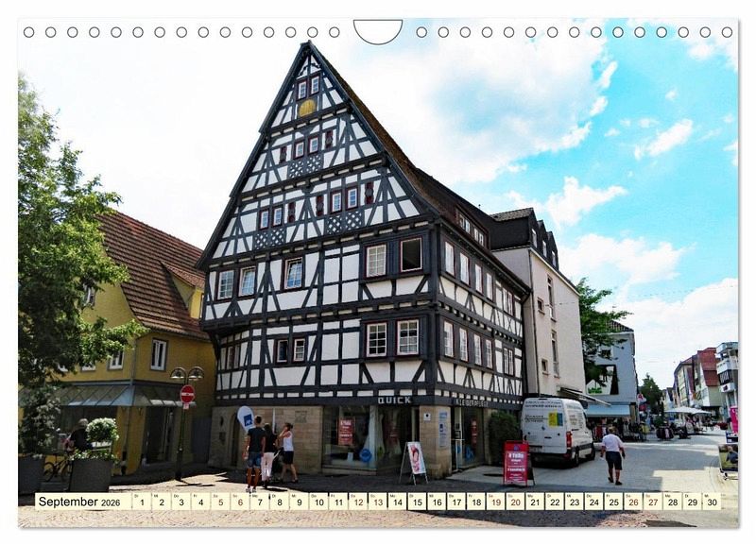Screen dimensions: 756x545
Task: Click the white A-frame sign by shop entrance
Action: 415,460
